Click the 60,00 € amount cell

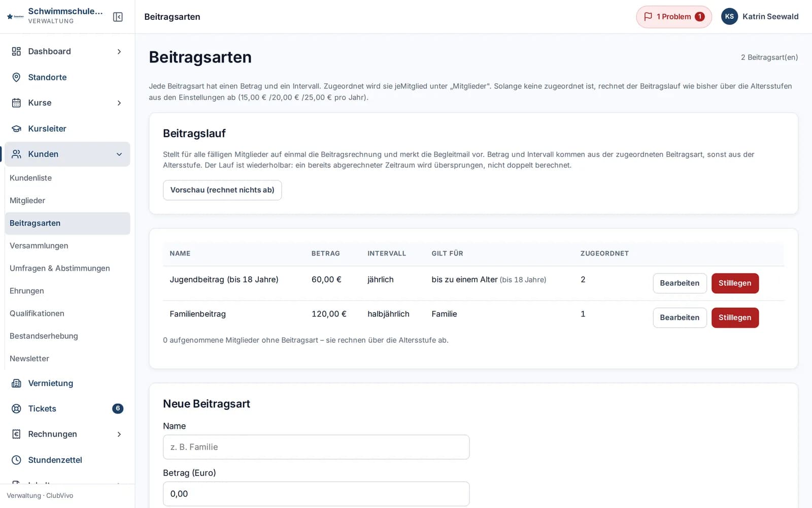[x=326, y=279]
